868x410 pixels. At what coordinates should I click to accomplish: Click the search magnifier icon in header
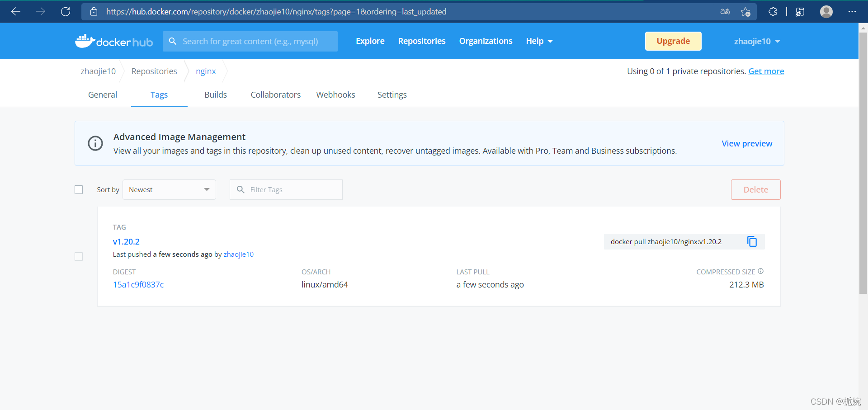coord(173,41)
